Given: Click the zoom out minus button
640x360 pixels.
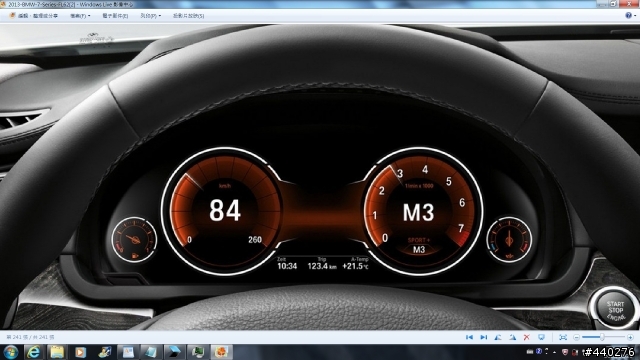Looking at the screenshot, I should [x=576, y=337].
